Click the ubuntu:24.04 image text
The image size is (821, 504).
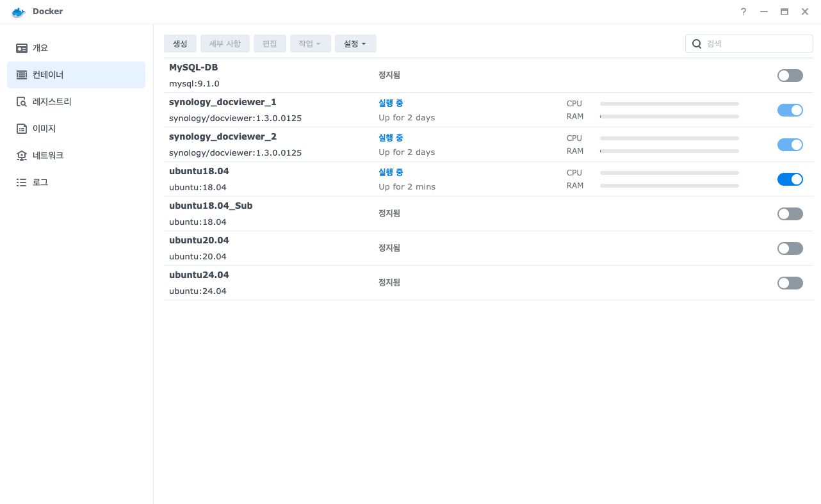pyautogui.click(x=198, y=291)
